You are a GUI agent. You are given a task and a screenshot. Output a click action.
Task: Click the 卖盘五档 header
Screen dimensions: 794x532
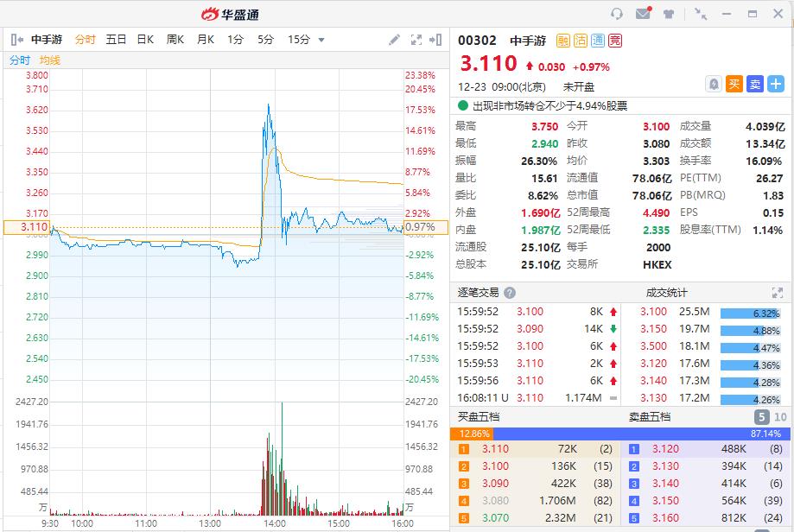[650, 416]
